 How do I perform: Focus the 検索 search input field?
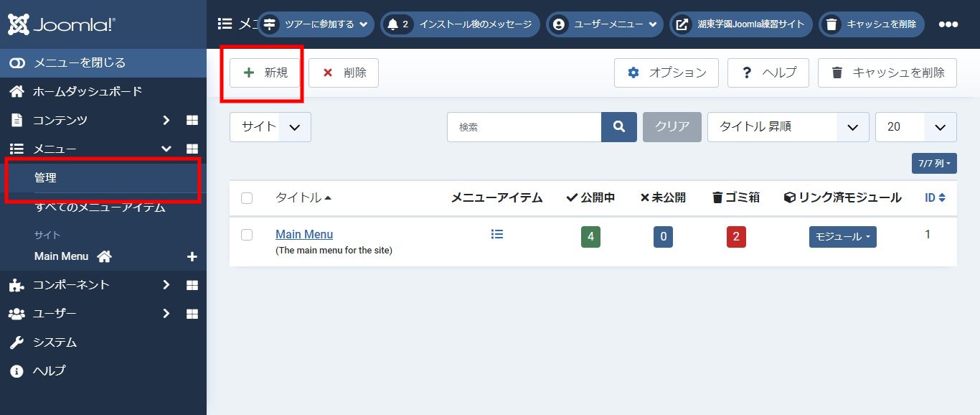tap(524, 127)
